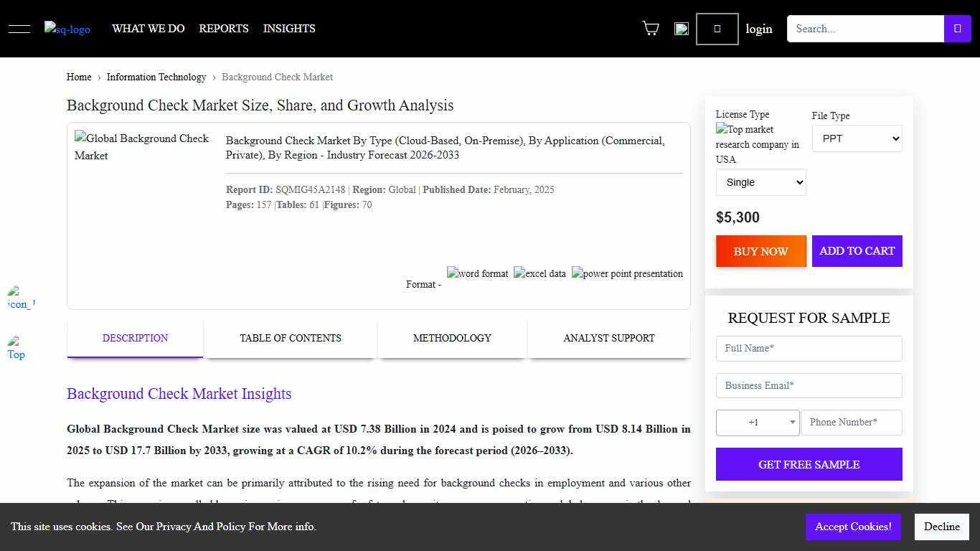Click the power point presentation icon

click(x=627, y=273)
